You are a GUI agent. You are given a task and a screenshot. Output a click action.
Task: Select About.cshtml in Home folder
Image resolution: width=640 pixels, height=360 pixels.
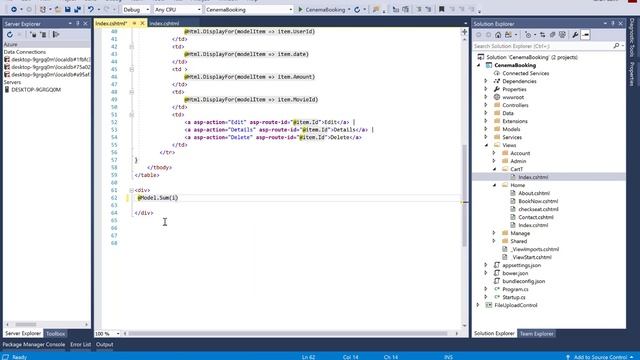[x=534, y=193]
